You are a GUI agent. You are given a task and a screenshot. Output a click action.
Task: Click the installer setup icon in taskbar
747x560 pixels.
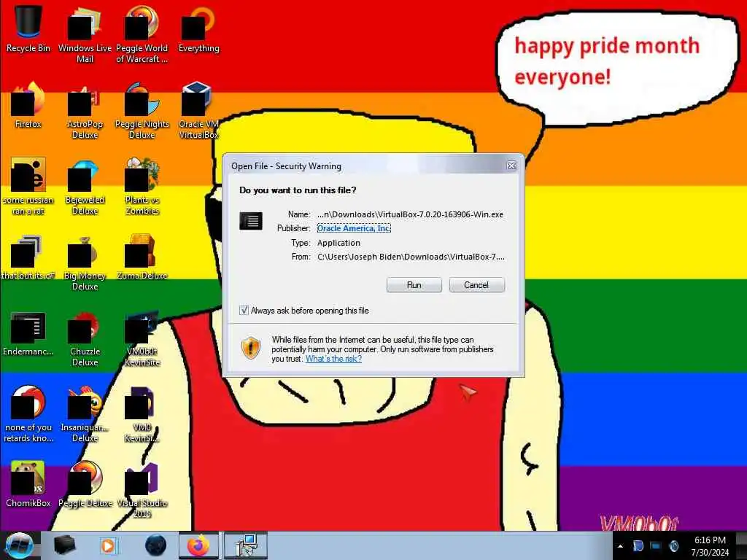point(246,545)
